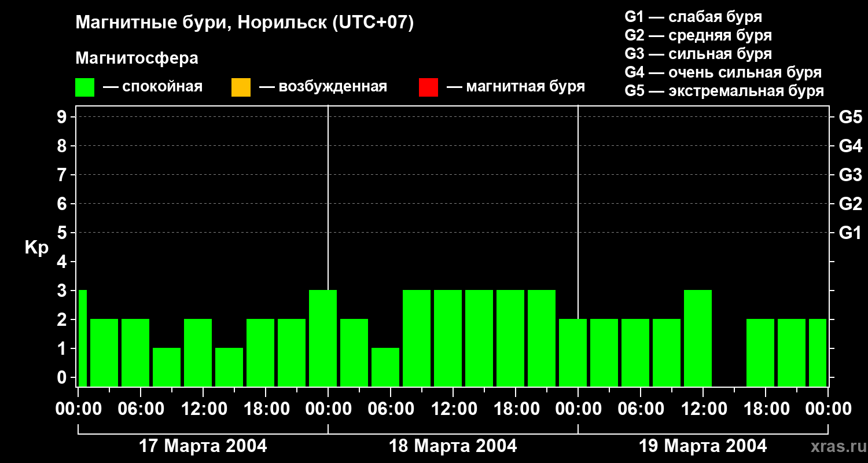The width and height of the screenshot is (868, 463).
Task: Click the narrow Kp 3 bar starting 17 March
Action: point(82,338)
